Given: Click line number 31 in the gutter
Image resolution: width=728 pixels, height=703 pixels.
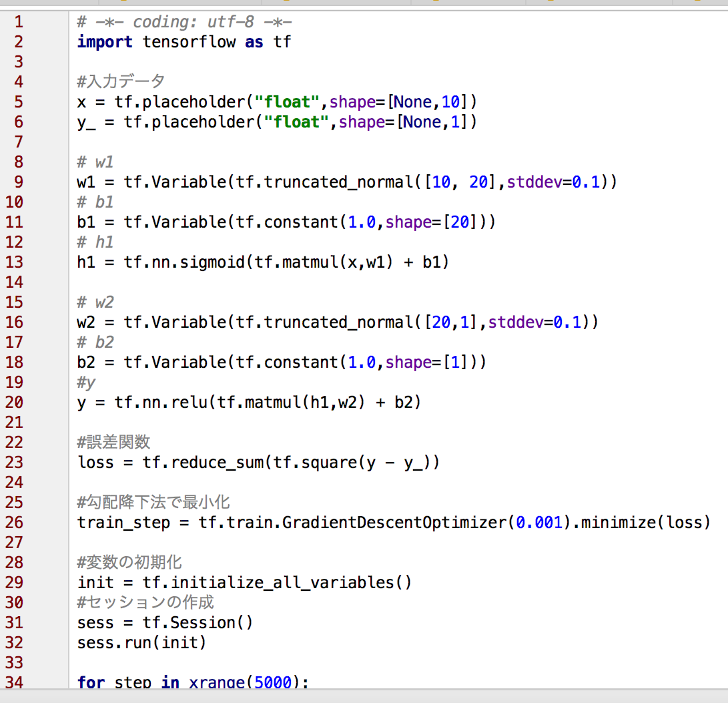Looking at the screenshot, I should [14, 623].
